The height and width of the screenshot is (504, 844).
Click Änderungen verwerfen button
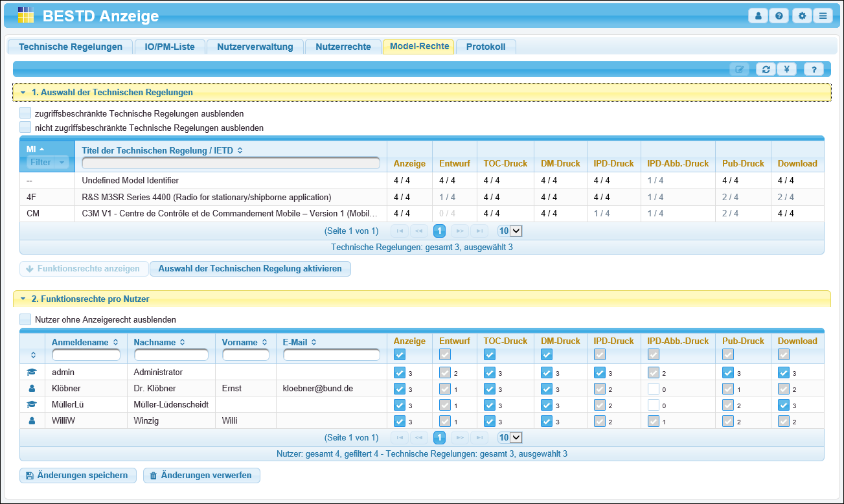coord(201,475)
